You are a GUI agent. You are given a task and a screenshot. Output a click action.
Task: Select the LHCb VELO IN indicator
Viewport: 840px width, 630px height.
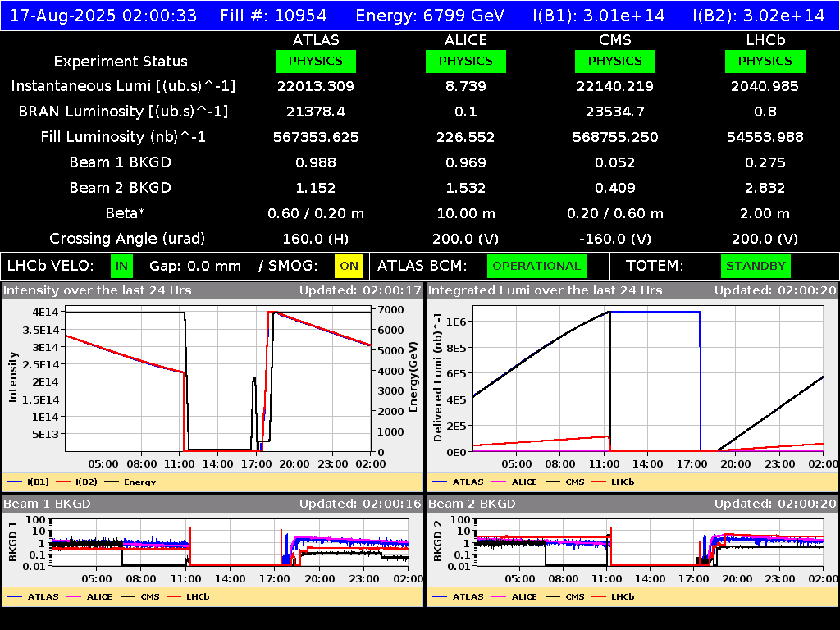tap(121, 267)
